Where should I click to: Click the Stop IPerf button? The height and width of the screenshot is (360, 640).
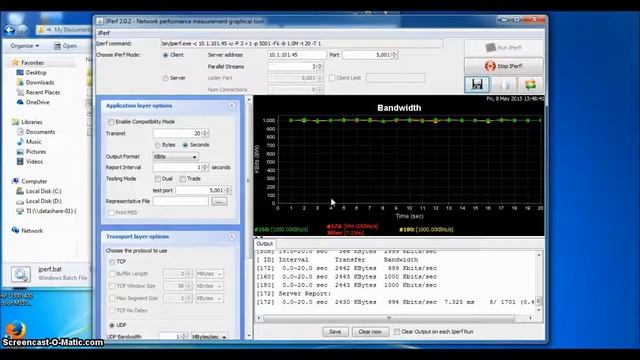(504, 66)
